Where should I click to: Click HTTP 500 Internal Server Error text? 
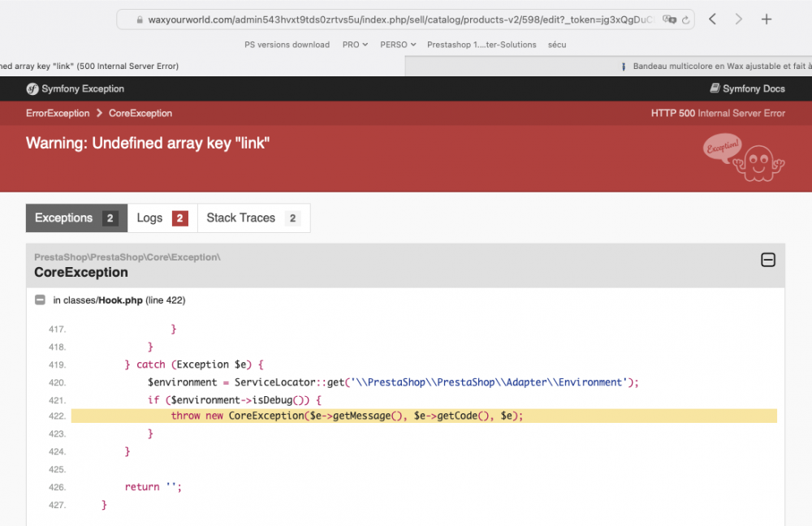718,114
